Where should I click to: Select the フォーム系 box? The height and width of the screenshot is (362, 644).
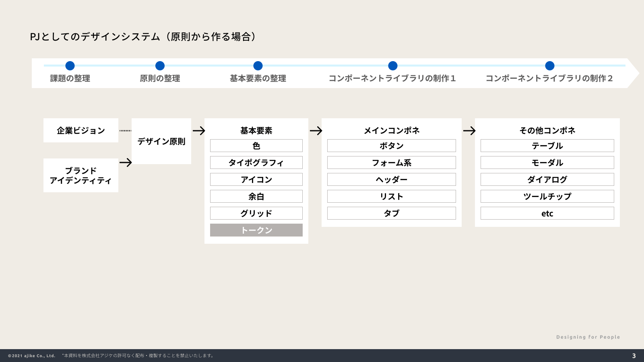(x=392, y=162)
